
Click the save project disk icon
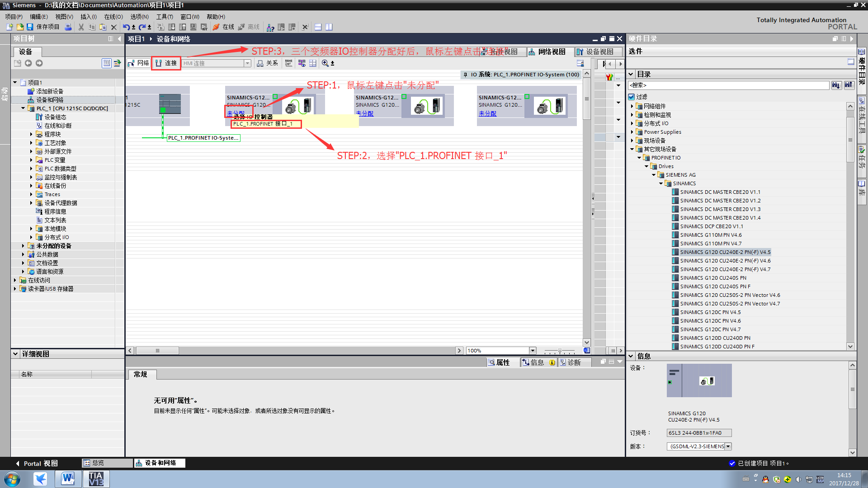click(30, 27)
